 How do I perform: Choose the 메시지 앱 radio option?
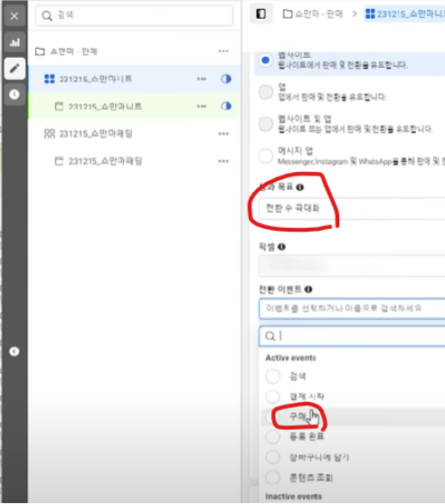(266, 157)
